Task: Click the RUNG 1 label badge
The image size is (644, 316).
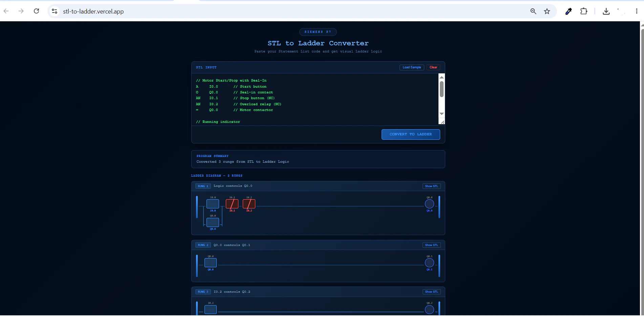Action: 203,186
